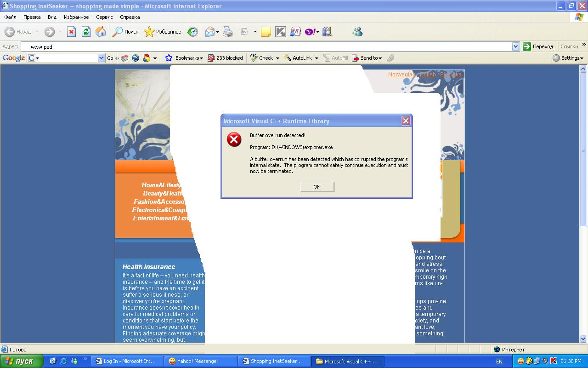The image size is (588, 368).
Task: Click the scrollbar down arrow
Action: click(x=583, y=339)
